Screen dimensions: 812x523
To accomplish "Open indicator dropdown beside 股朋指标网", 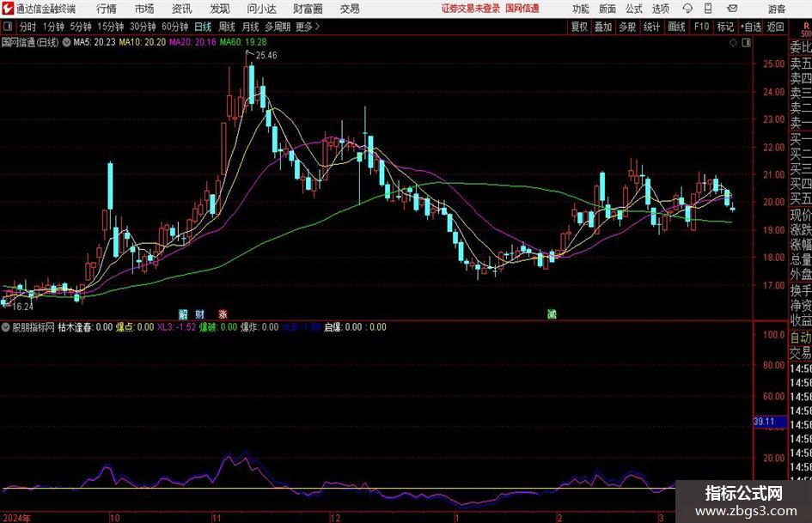I will [6, 327].
